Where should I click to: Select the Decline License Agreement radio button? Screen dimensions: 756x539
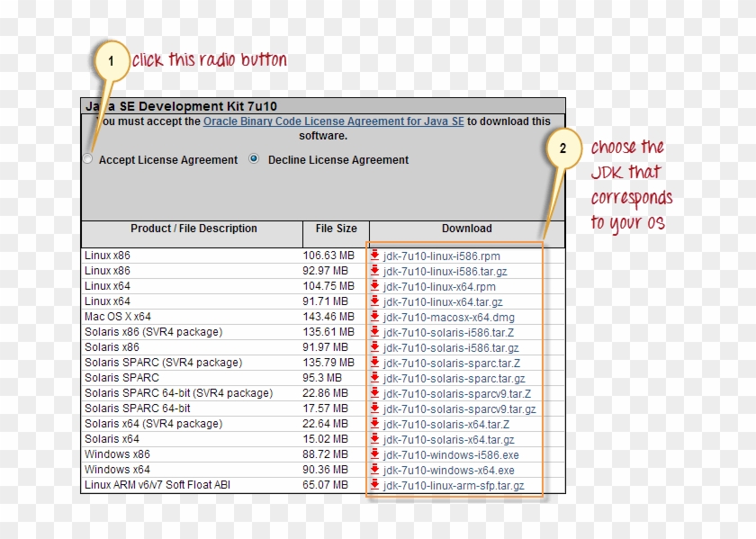pyautogui.click(x=254, y=158)
